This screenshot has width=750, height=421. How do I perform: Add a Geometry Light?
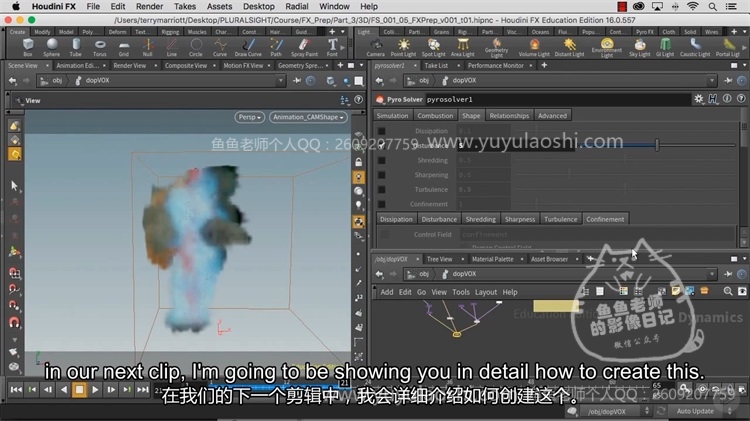click(x=496, y=48)
